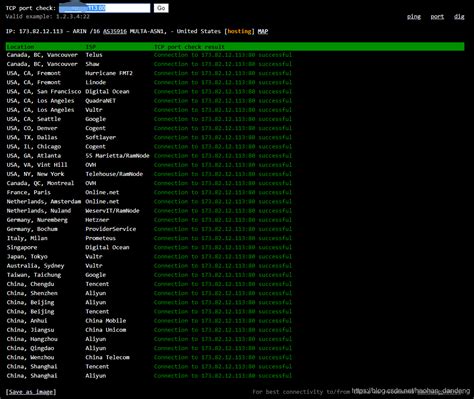Select the Japan, Tokyo location

pyautogui.click(x=27, y=257)
